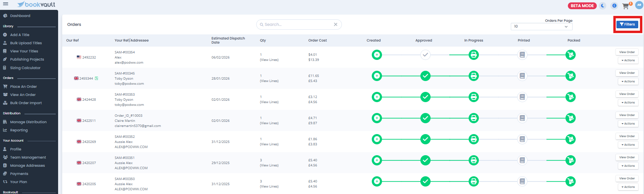Expand Actions dropdown for order 2492232
Screen dimensions: 644x194
tap(628, 61)
